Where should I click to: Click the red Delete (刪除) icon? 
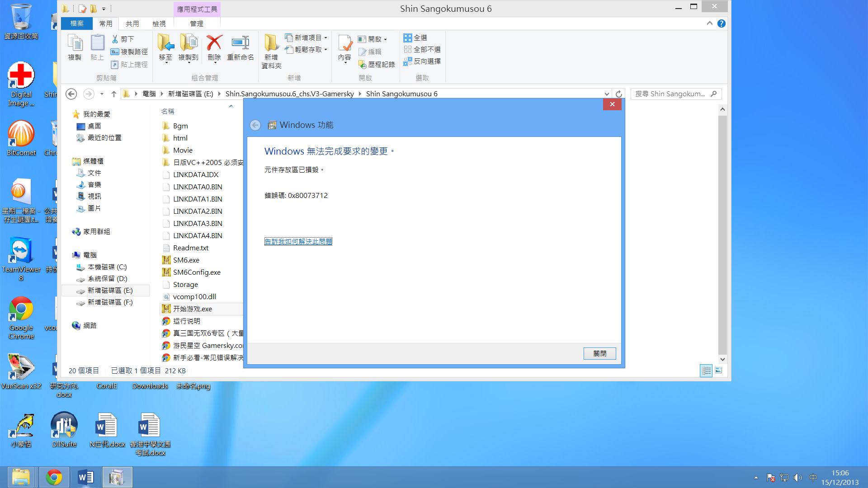214,47
